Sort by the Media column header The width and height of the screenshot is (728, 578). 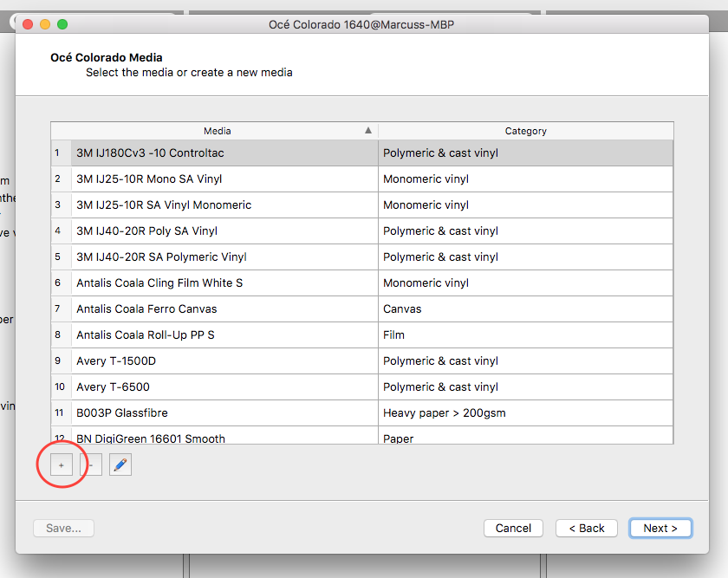tap(218, 131)
